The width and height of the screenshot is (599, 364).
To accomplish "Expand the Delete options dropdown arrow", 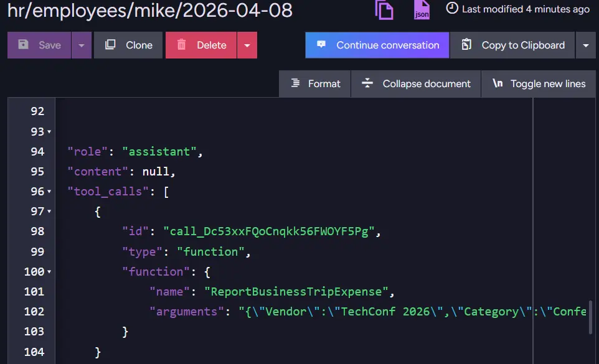I will [247, 45].
